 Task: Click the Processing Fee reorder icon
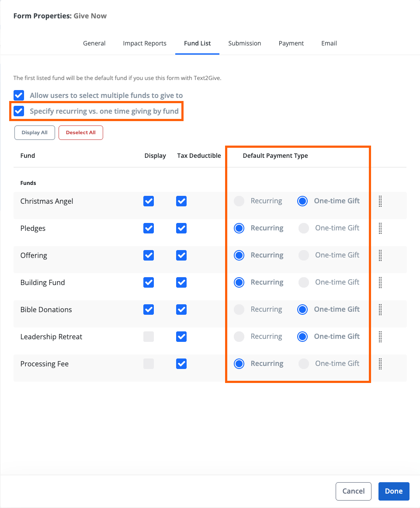pyautogui.click(x=380, y=364)
